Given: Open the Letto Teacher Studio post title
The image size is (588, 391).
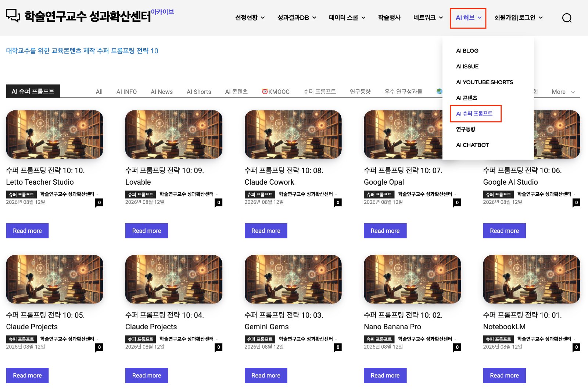Looking at the screenshot, I should click(x=46, y=176).
